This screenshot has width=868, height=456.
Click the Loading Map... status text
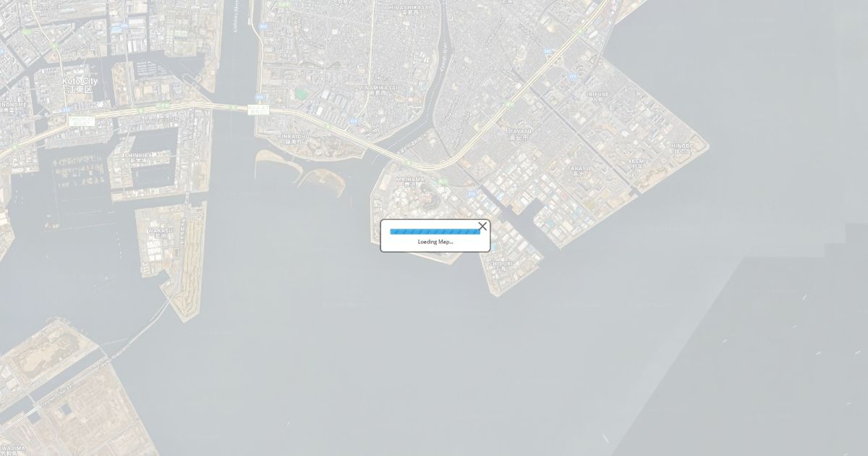click(435, 242)
